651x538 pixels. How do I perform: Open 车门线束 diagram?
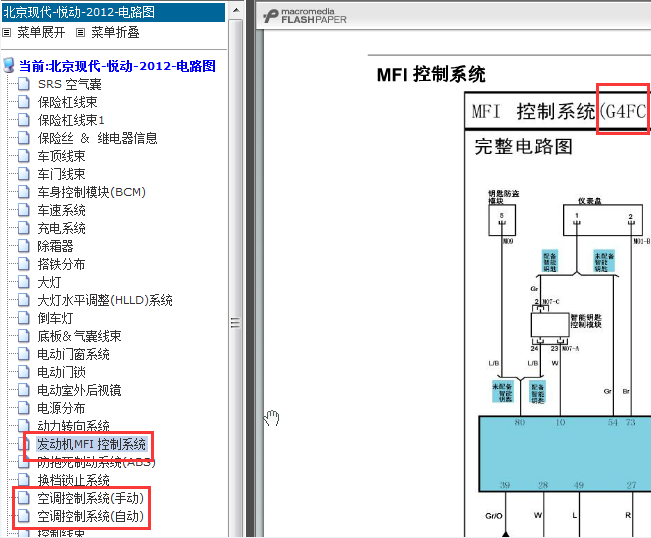(61, 174)
